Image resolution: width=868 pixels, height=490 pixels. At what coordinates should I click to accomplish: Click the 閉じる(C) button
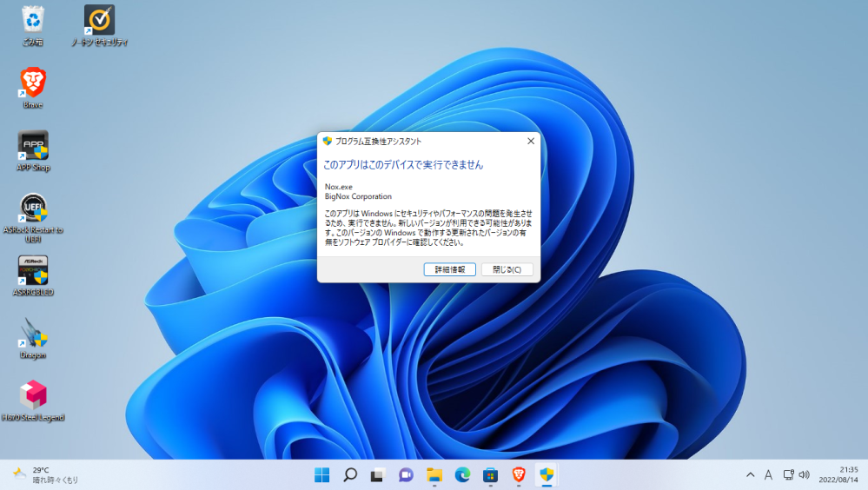pyautogui.click(x=507, y=269)
